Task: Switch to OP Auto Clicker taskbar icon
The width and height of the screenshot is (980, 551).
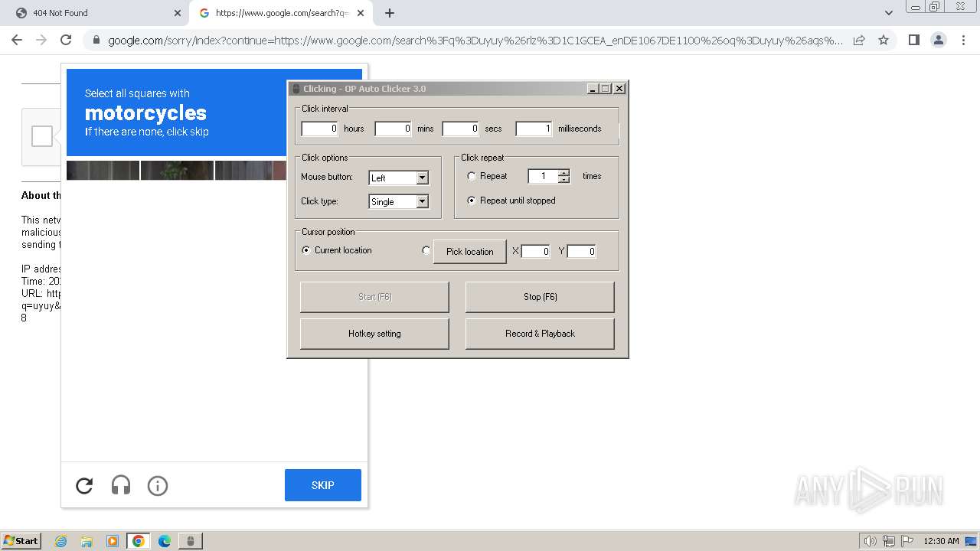Action: tap(191, 541)
